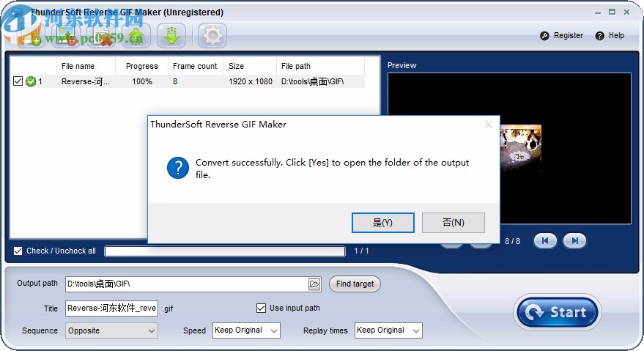Click the green completed status icon in row 1
The image size is (644, 351).
[30, 81]
